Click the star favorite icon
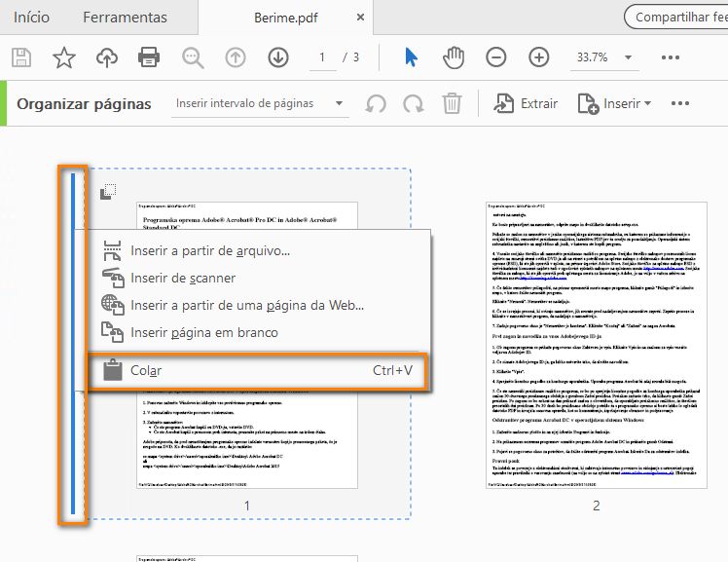 click(x=64, y=57)
